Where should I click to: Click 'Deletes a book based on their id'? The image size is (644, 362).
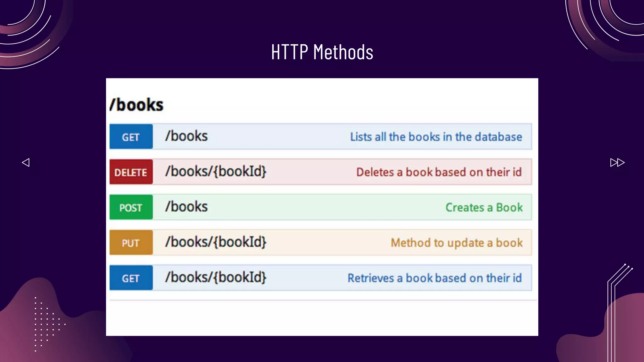coord(439,172)
